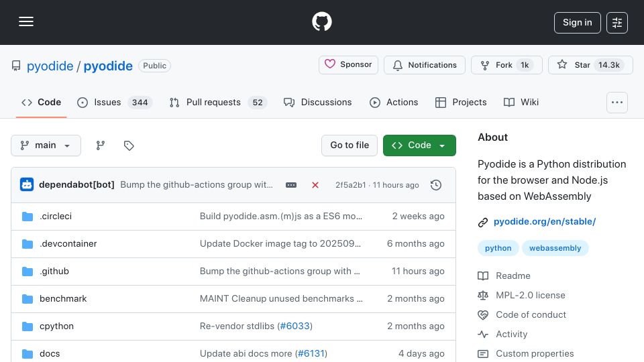Screen dimensions: 644x362
Task: Open the Actions tab
Action: [x=394, y=102]
